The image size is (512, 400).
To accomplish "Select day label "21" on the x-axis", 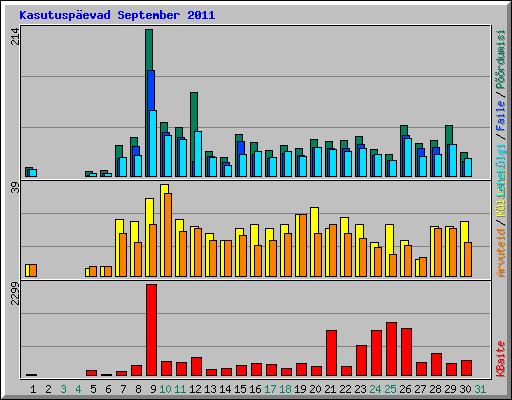I will [x=330, y=389].
